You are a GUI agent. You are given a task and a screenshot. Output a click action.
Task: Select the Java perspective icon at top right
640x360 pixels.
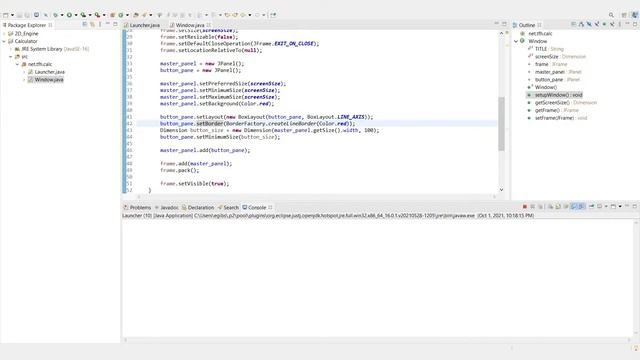tap(635, 15)
